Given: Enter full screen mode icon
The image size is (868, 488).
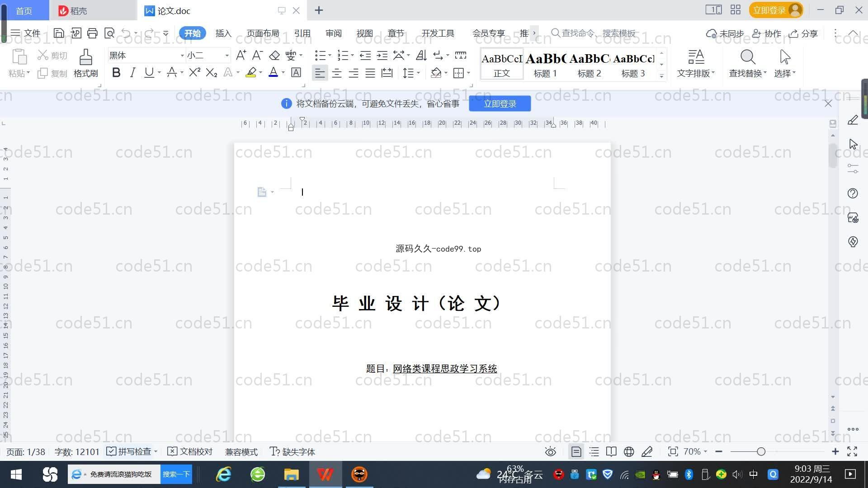Looking at the screenshot, I should click(852, 451).
